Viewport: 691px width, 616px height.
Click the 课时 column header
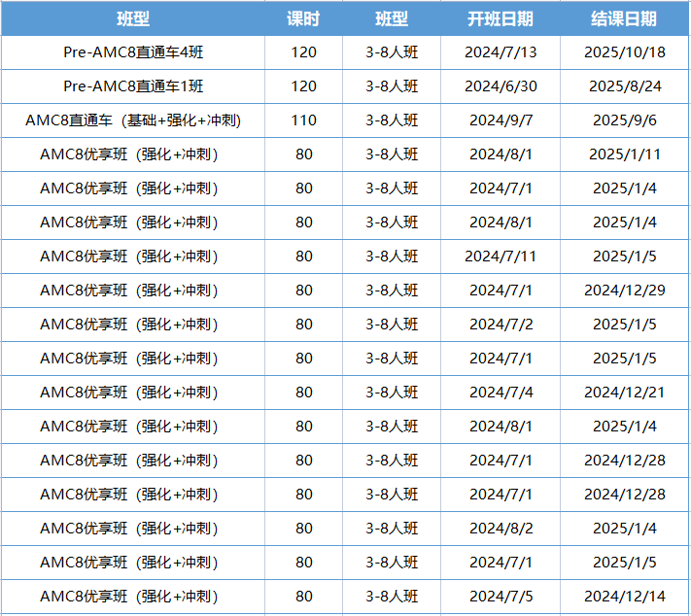[303, 19]
